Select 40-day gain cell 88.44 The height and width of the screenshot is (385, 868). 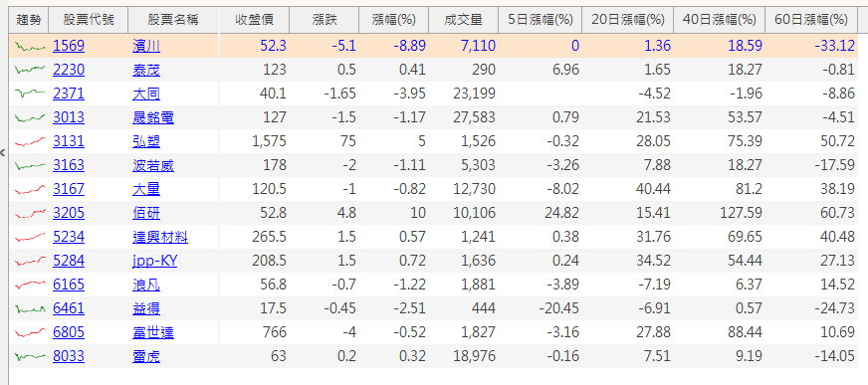(x=720, y=332)
